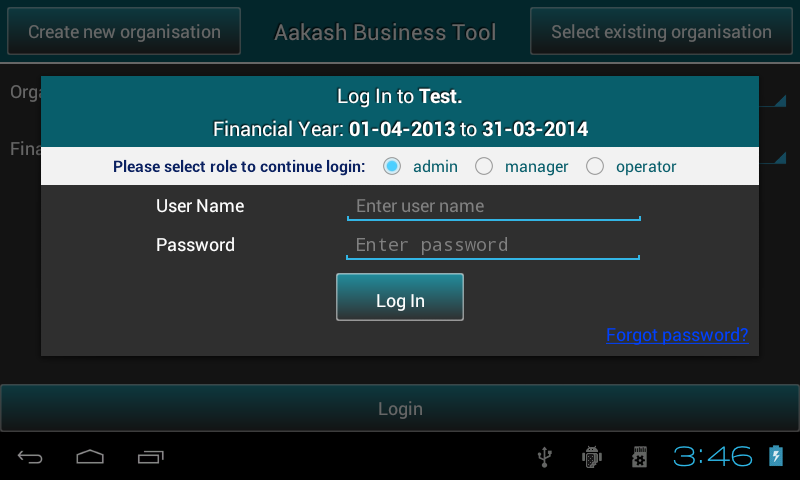Select the operator role radio button
The width and height of the screenshot is (800, 480).
click(595, 166)
